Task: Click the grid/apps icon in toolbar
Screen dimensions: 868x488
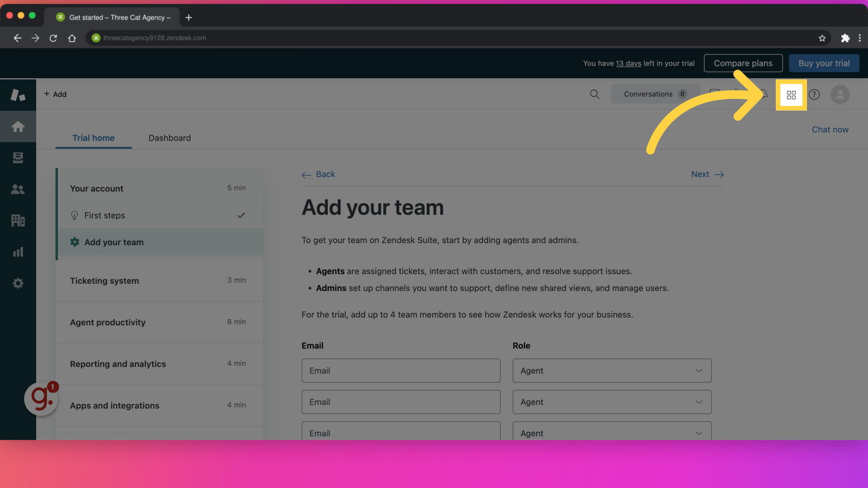Action: click(791, 95)
